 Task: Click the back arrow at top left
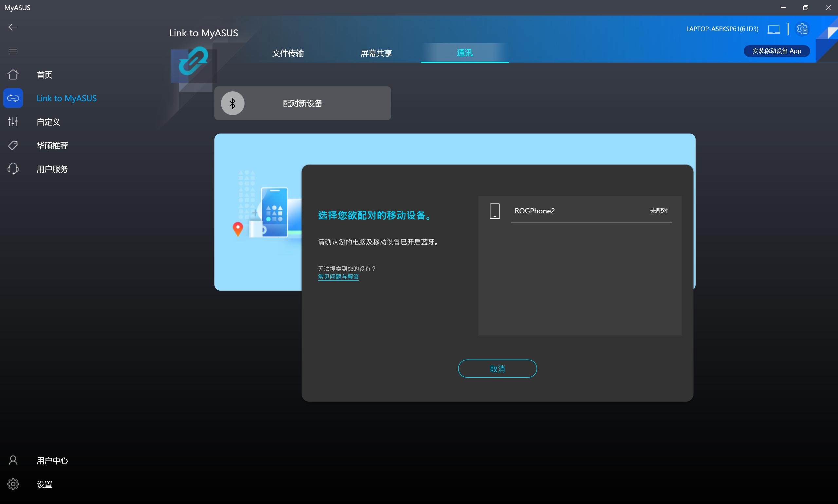pos(13,27)
